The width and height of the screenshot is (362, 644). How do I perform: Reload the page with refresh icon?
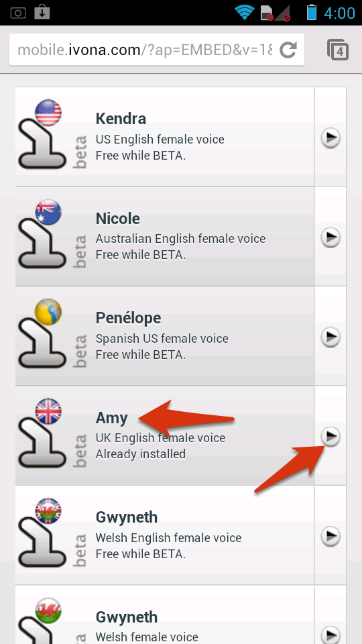click(x=288, y=50)
